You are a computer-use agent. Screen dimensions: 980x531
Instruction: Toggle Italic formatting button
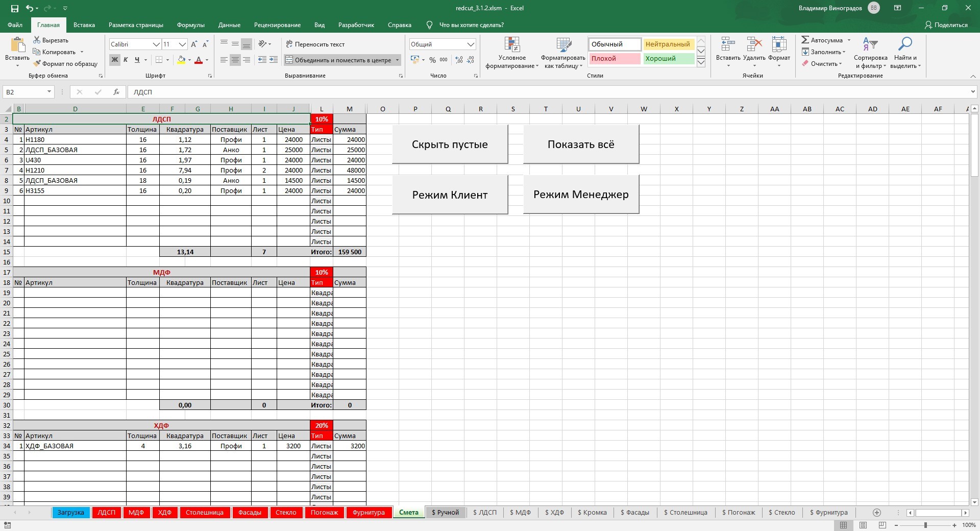tap(126, 60)
